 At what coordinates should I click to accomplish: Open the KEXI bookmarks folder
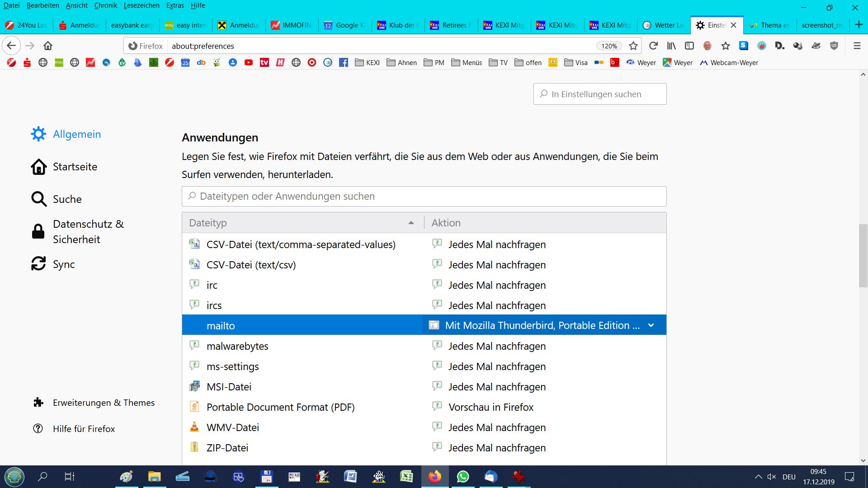pyautogui.click(x=367, y=63)
